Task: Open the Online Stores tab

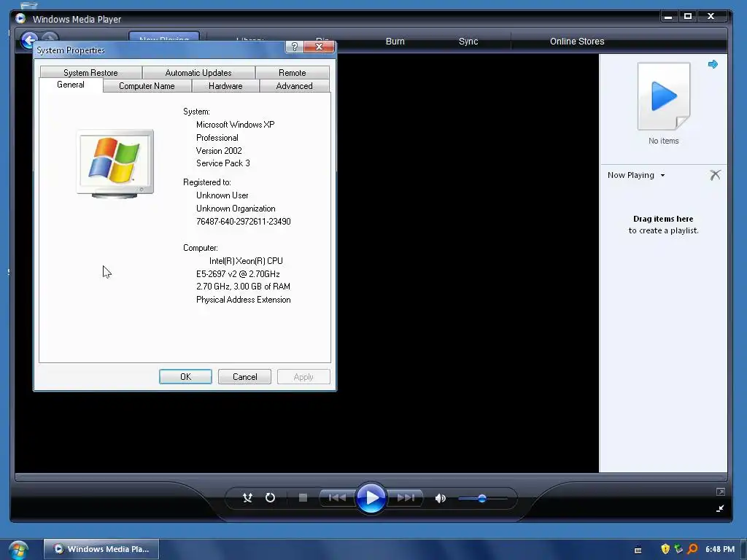Action: pos(577,42)
